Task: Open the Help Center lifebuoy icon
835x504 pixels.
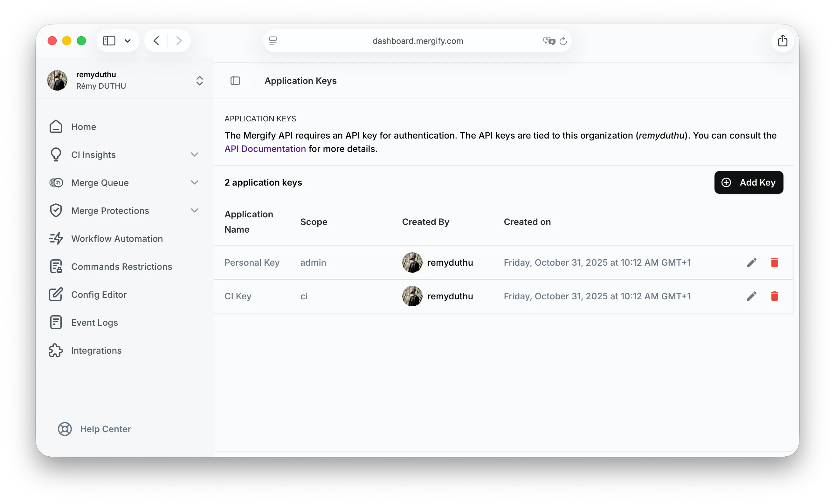Action: (65, 429)
